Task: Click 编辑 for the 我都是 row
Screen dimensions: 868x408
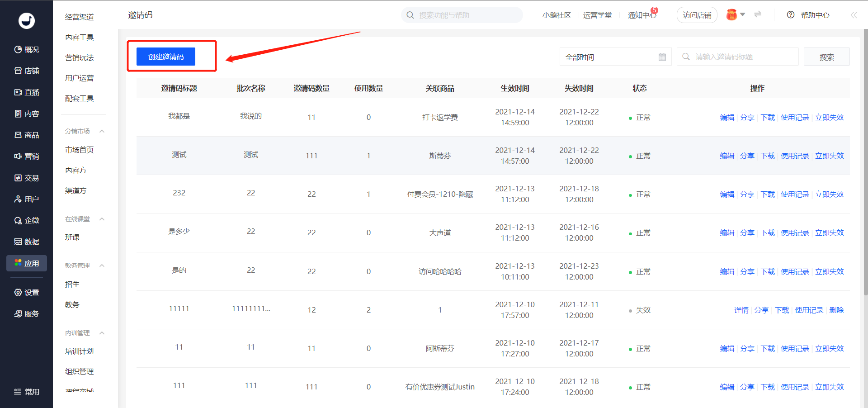Action: 727,117
